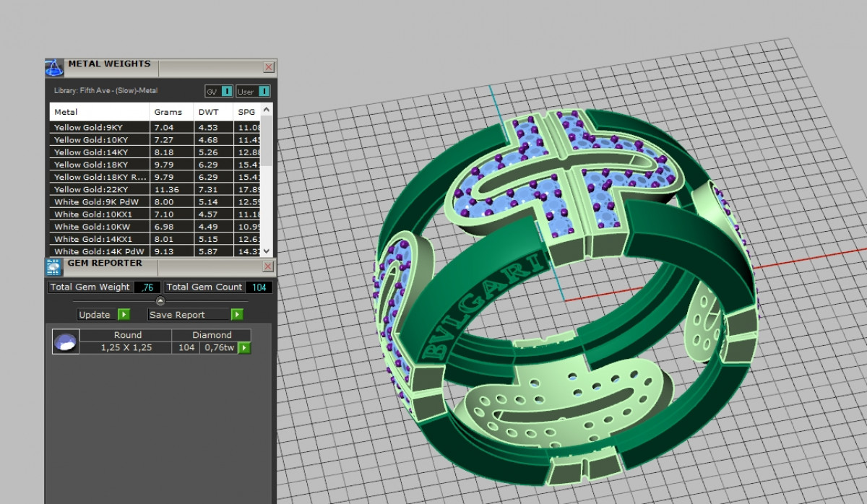Screen dimensions: 867x504
Task: Collapse the gem totals with the round divider handle
Action: pos(160,300)
